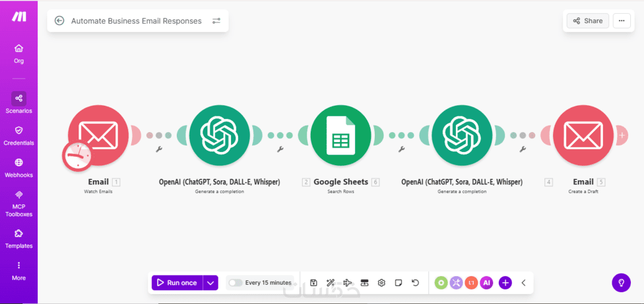Browse Templates from the sidebar

pos(19,239)
